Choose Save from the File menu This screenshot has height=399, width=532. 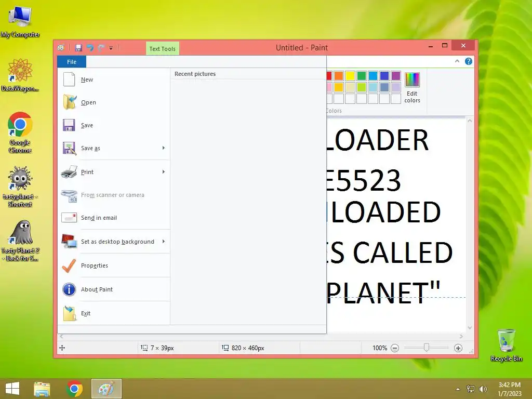[114, 125]
